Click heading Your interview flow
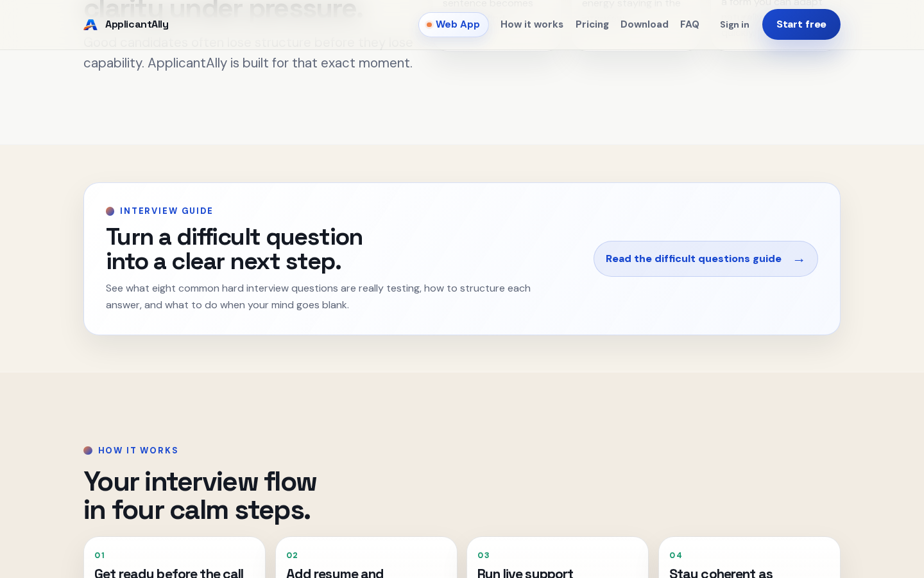The width and height of the screenshot is (924, 578). (200, 496)
